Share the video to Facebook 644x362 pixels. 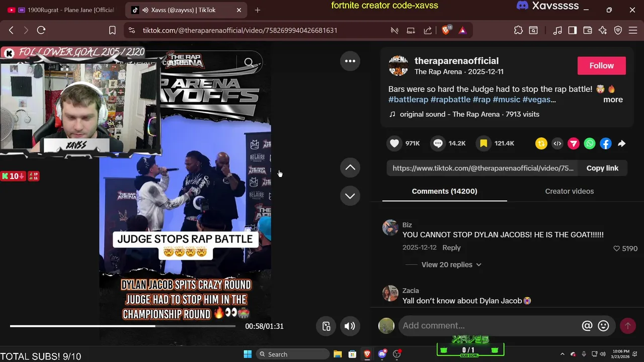[x=606, y=144]
